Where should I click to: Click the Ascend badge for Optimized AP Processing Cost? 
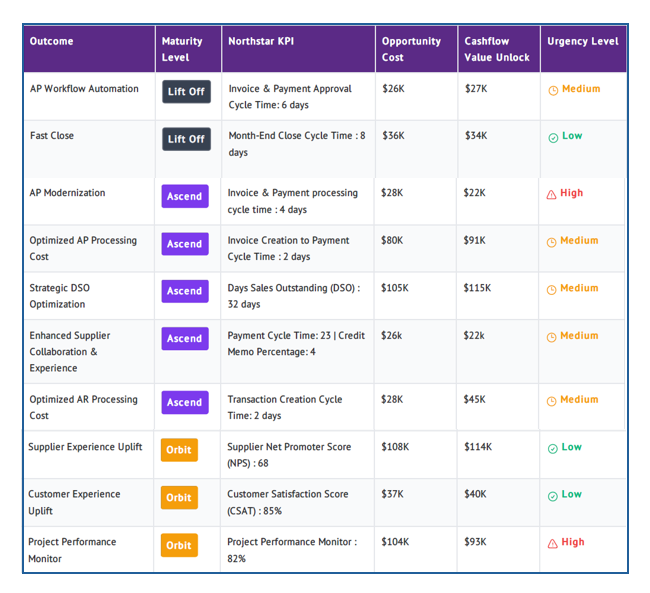(x=185, y=244)
